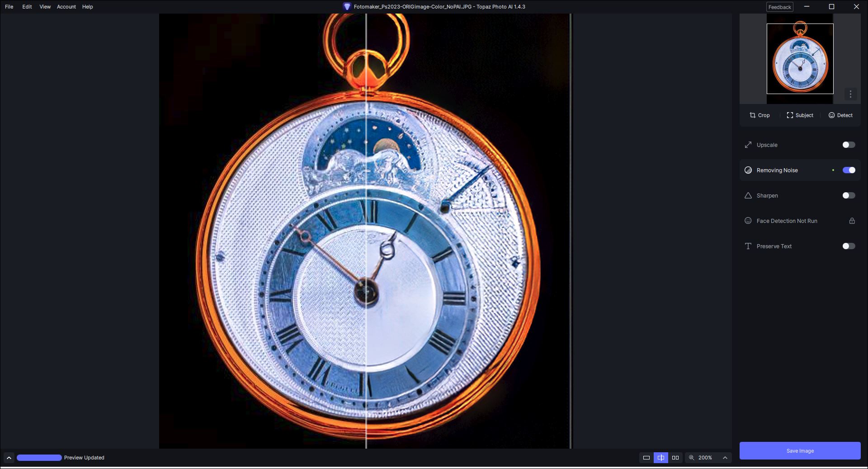Open the Account menu
The height and width of the screenshot is (469, 868).
[66, 7]
